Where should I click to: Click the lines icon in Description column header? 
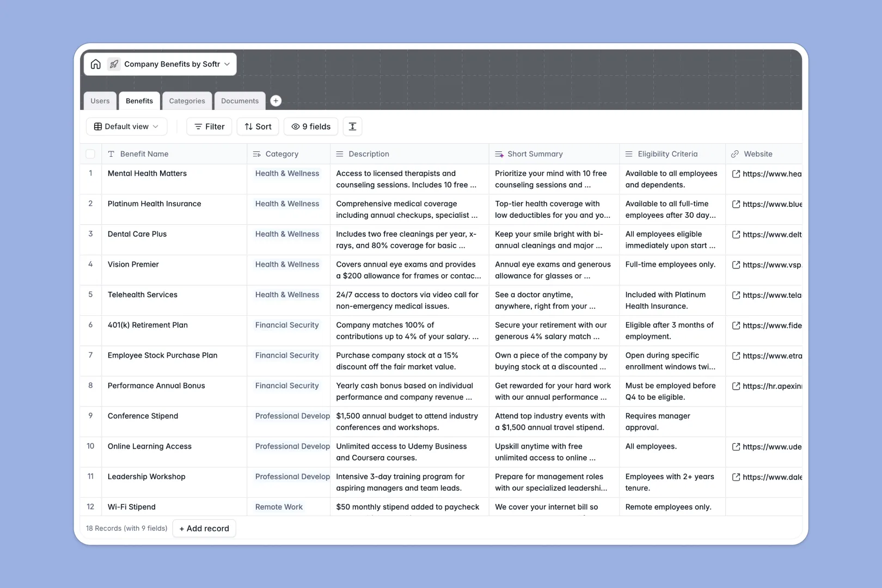(x=339, y=154)
